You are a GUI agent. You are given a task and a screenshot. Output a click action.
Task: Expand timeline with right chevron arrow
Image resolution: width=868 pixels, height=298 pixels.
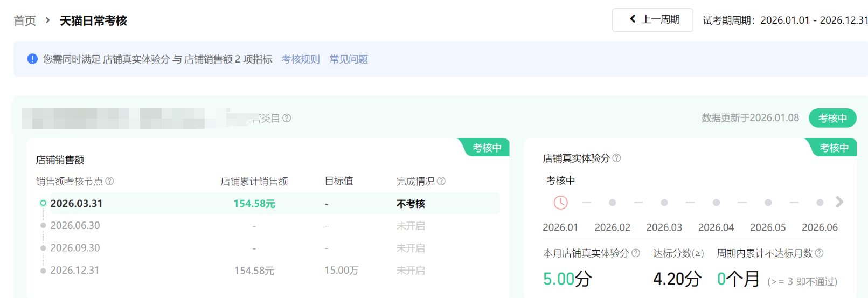click(x=839, y=202)
